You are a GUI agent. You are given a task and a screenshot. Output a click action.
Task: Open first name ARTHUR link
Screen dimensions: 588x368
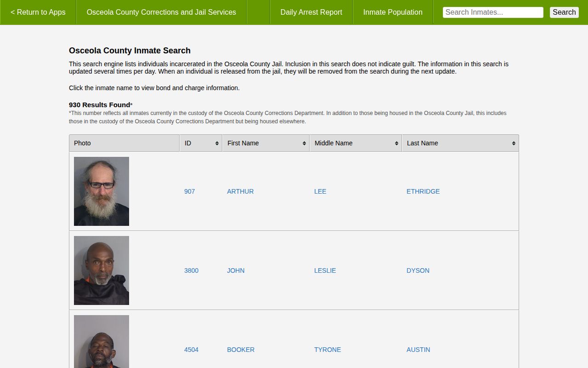(240, 191)
